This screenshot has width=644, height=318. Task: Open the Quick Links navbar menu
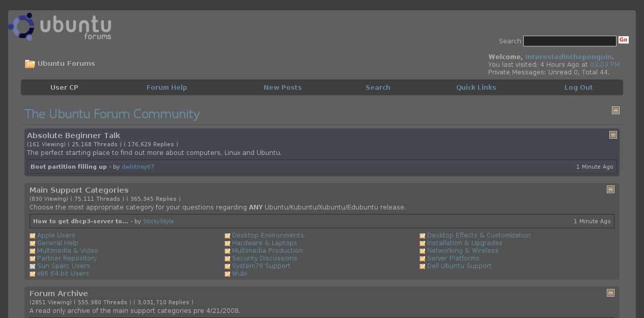coord(476,88)
